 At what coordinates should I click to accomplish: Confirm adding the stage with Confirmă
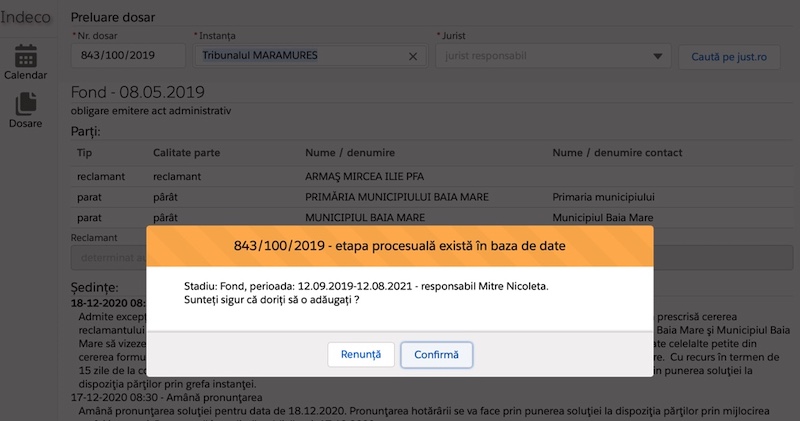436,354
